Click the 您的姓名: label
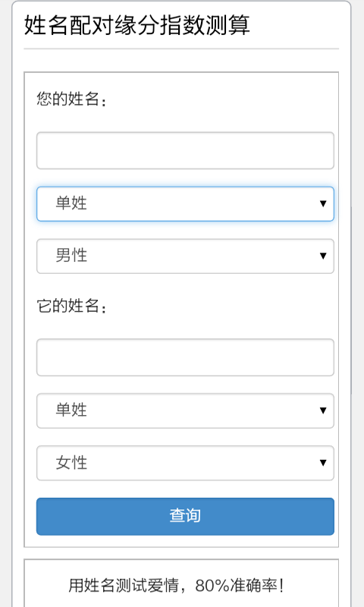Screen dimensions: 364x607 click(71, 99)
